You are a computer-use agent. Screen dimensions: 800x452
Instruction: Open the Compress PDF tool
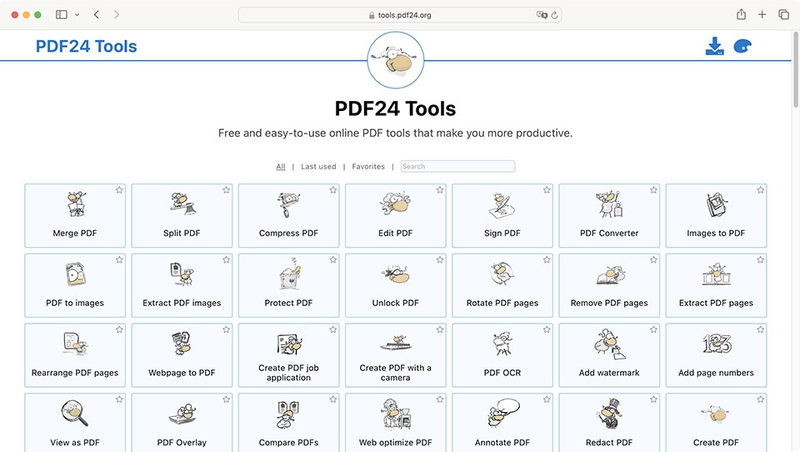(289, 216)
